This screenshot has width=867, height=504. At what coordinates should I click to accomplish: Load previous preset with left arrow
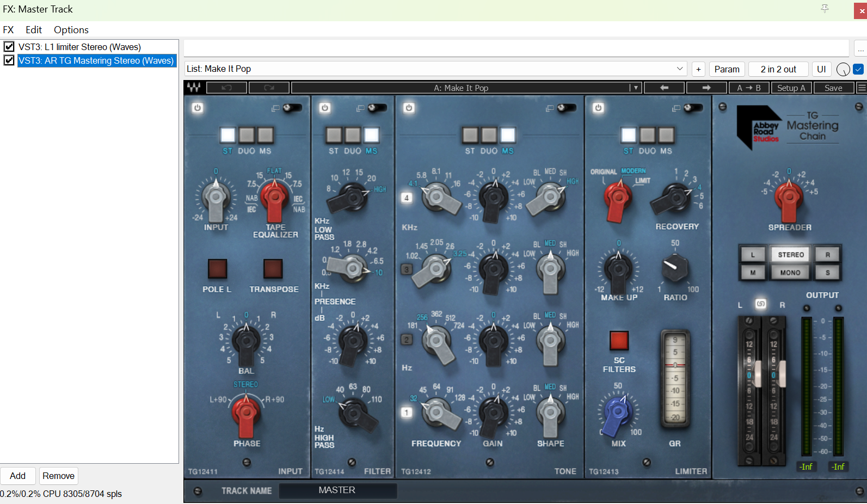point(664,88)
